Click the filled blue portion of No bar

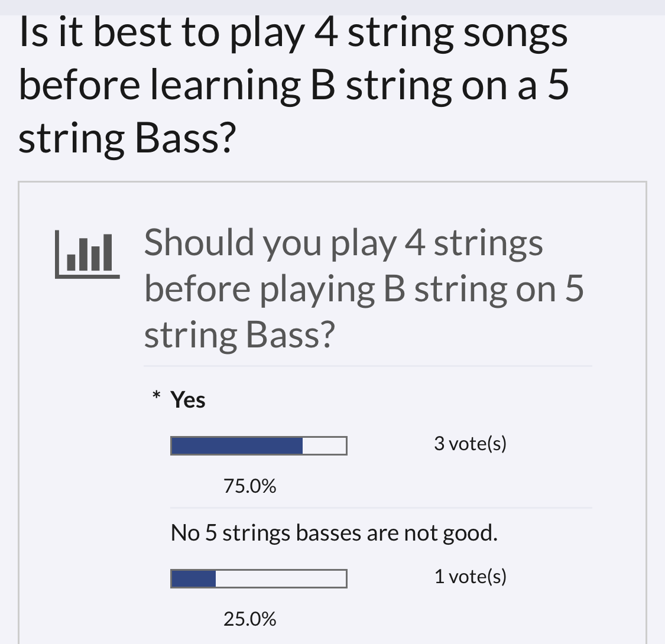click(x=193, y=578)
